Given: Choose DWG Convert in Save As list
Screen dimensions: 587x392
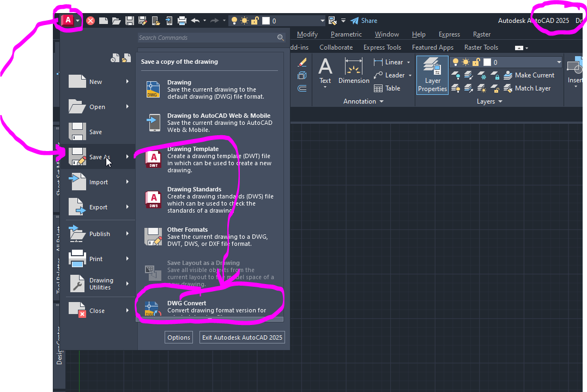Looking at the screenshot, I should click(x=210, y=307).
